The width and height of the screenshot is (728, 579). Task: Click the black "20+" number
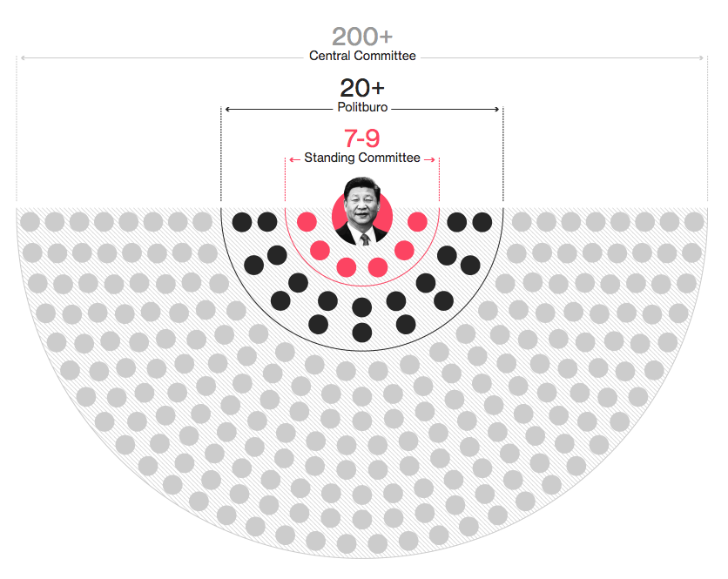click(362, 88)
